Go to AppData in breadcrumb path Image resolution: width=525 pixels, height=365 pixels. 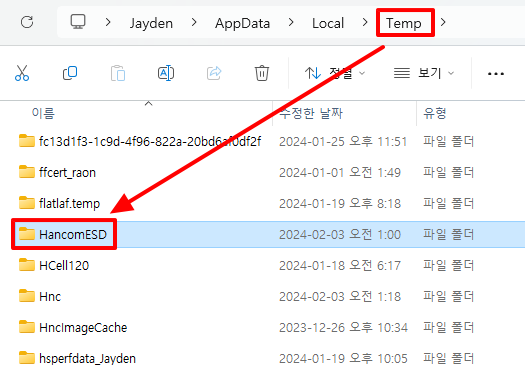click(242, 23)
